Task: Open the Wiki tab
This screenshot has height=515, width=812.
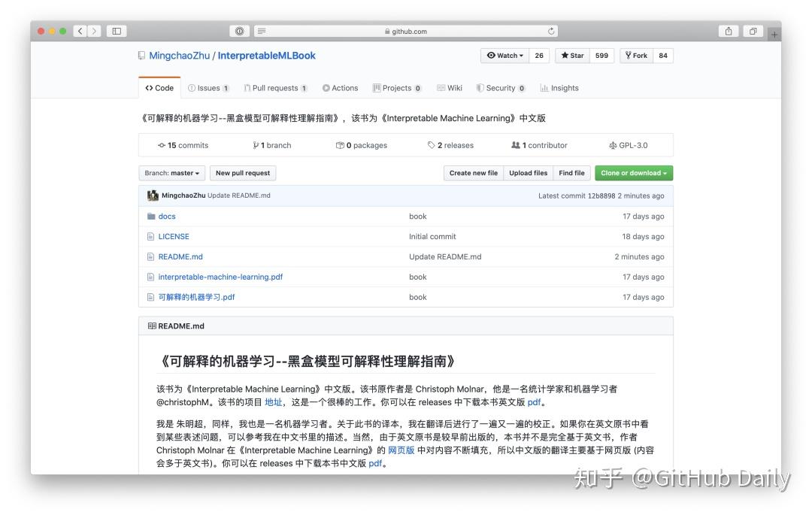Action: click(449, 87)
